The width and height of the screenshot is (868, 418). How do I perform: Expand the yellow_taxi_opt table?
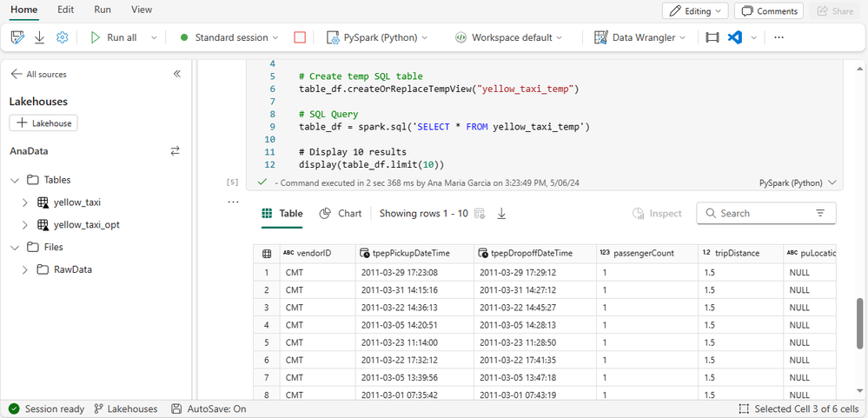click(x=25, y=225)
